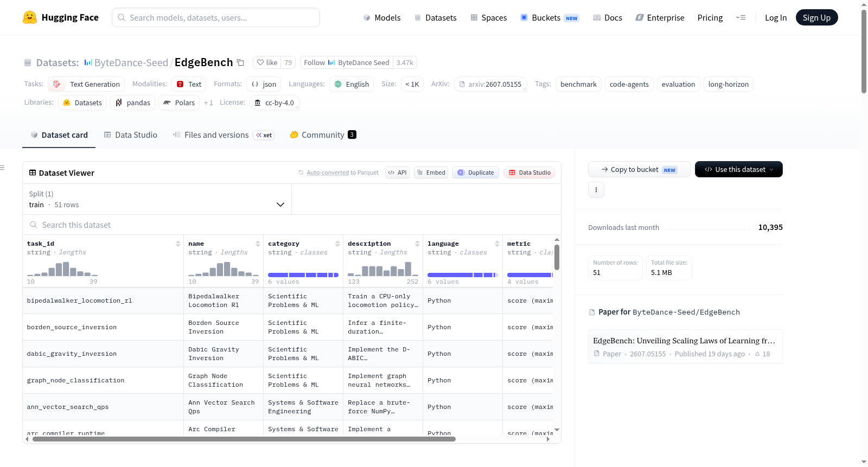Open the Pricing page
This screenshot has width=868, height=467.
[710, 17]
